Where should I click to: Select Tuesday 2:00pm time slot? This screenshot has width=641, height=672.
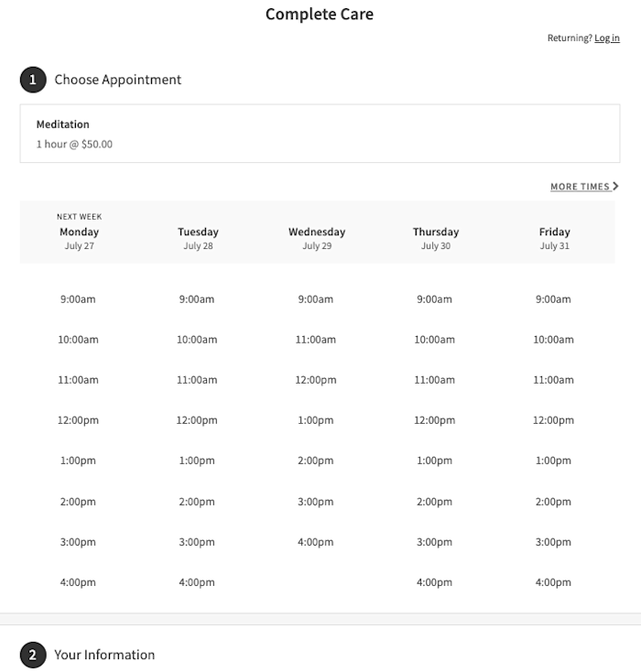pos(197,502)
